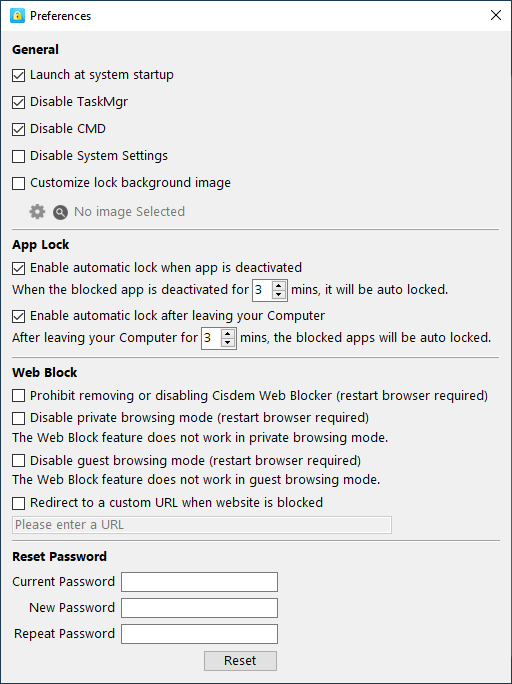Enable Disable private browsing mode checkbox
This screenshot has height=684, width=512.
click(18, 418)
